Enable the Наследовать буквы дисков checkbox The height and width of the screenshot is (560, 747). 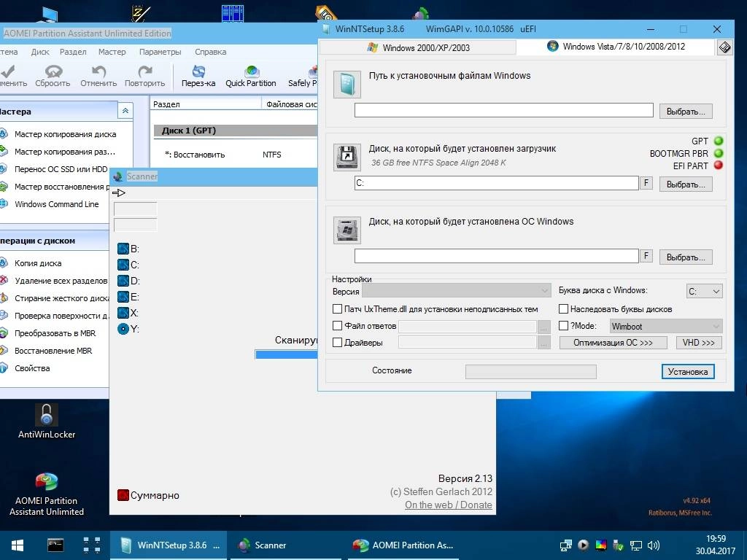tap(563, 309)
